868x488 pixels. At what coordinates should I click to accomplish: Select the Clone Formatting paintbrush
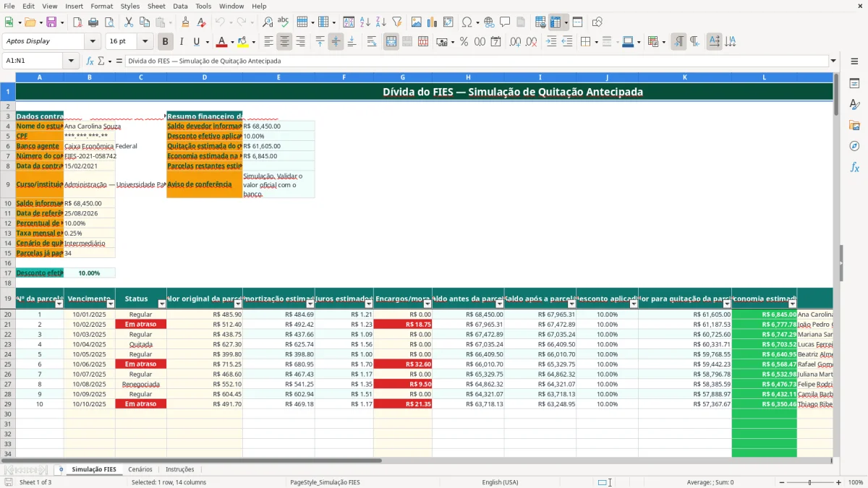point(185,22)
